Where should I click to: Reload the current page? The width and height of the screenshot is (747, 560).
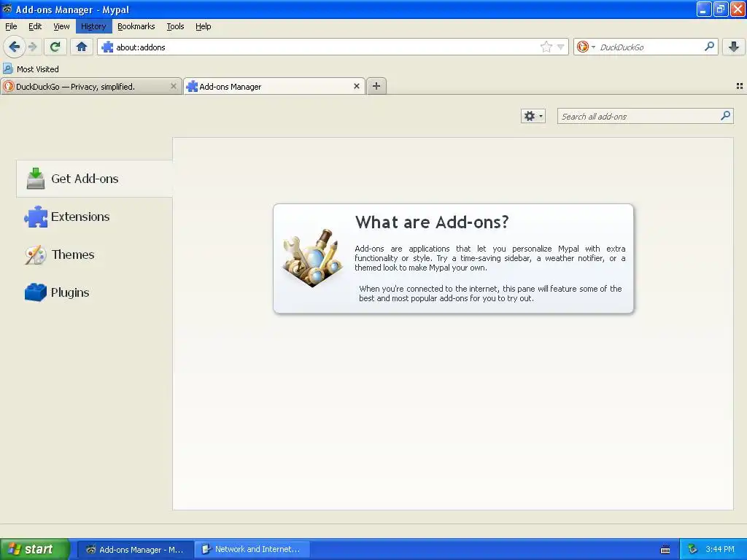point(55,47)
